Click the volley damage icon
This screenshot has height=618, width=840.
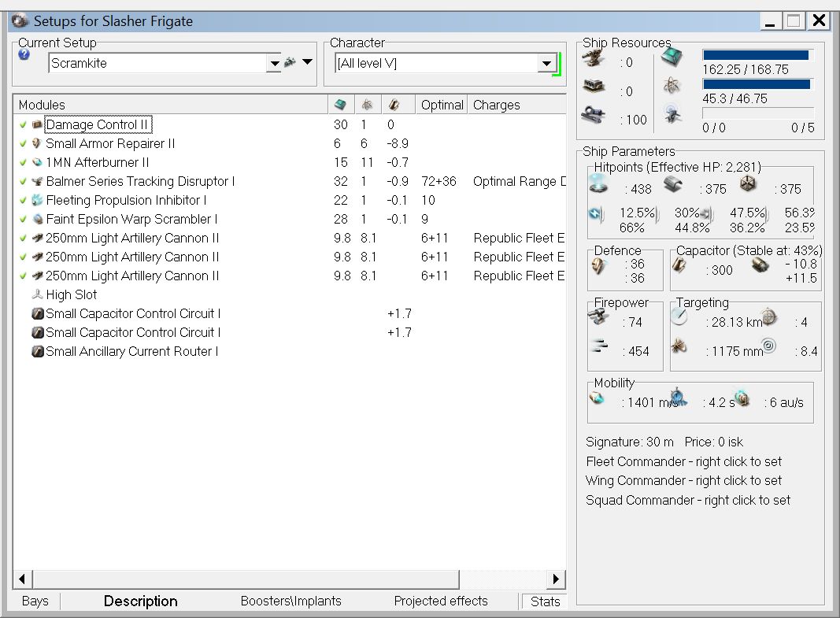click(599, 346)
